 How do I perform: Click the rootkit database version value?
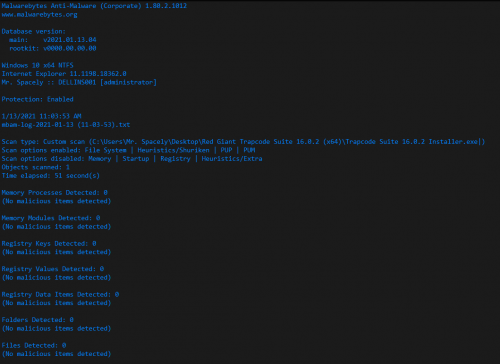(70, 48)
